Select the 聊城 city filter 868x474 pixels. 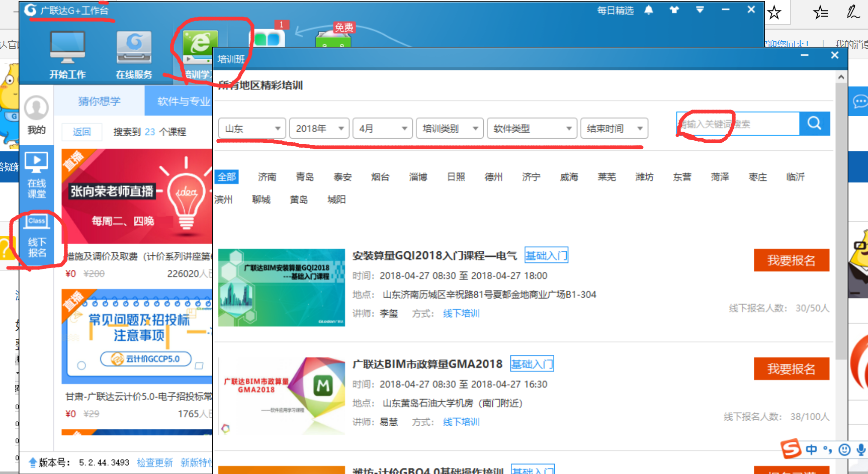pyautogui.click(x=261, y=200)
